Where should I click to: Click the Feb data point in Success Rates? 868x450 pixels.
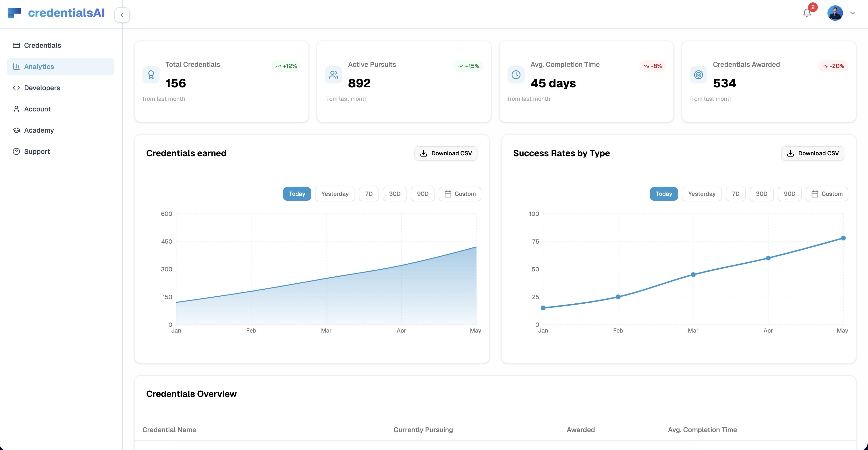pyautogui.click(x=618, y=297)
